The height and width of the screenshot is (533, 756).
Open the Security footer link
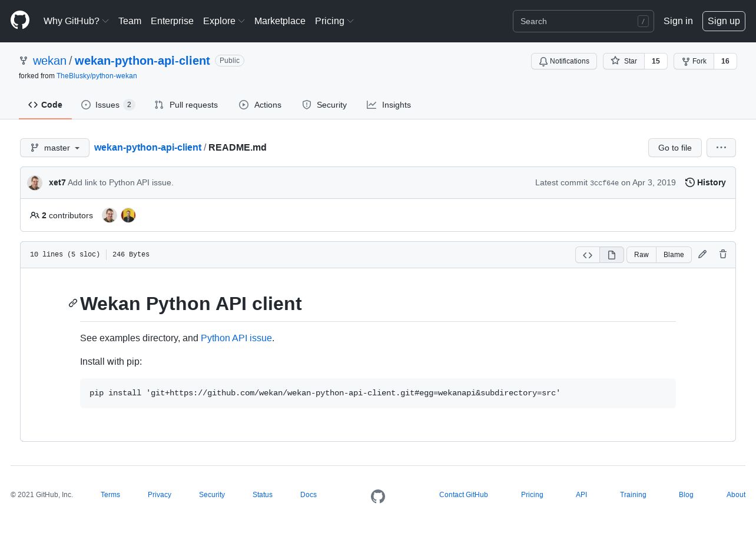point(212,495)
